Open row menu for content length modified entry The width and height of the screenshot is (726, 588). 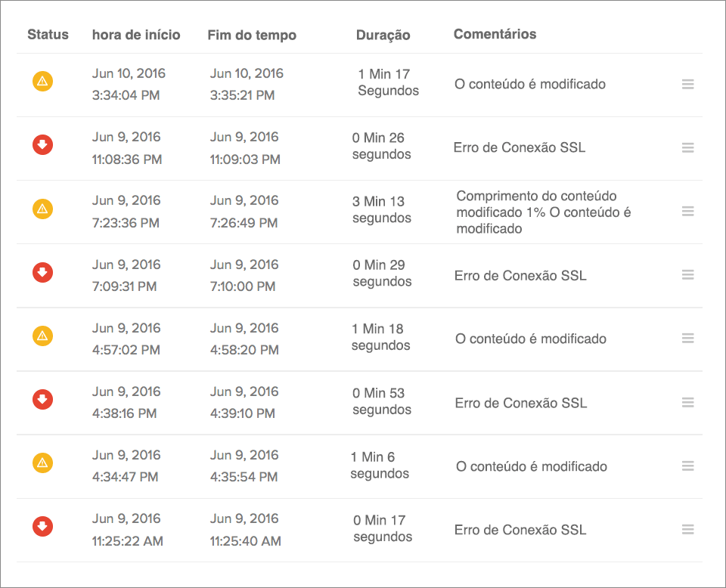pos(688,212)
